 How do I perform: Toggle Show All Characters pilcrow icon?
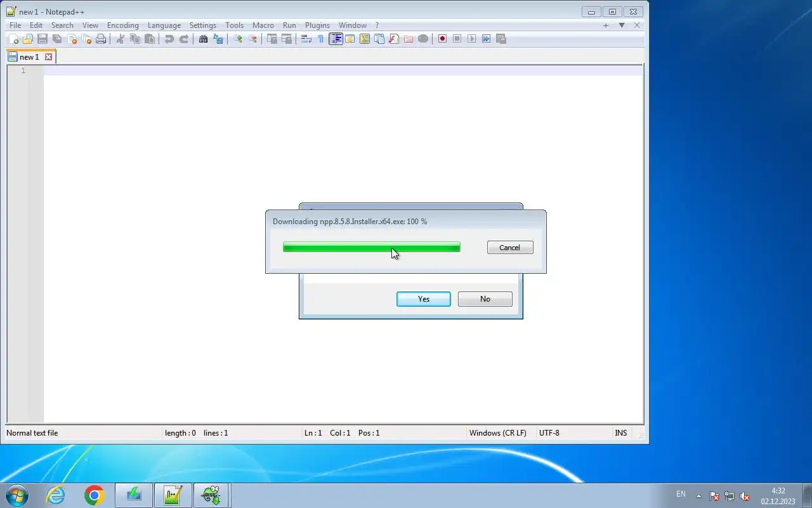321,39
